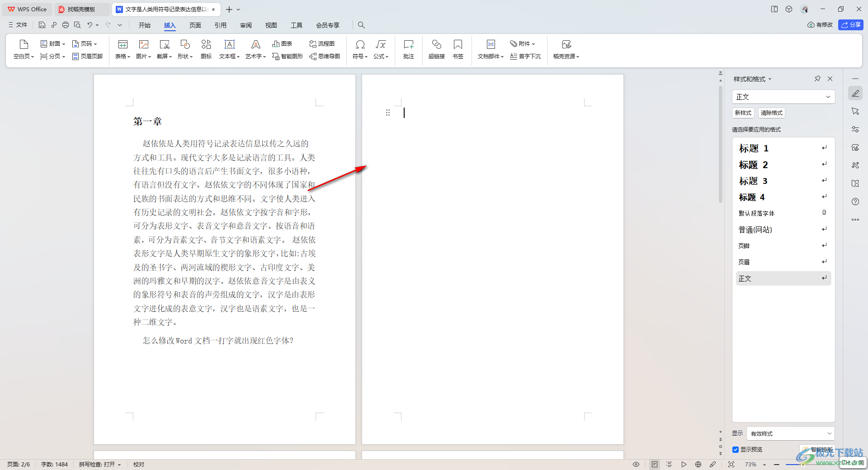Click the zoom out minus button
The height and width of the screenshot is (470, 868).
pos(777,465)
